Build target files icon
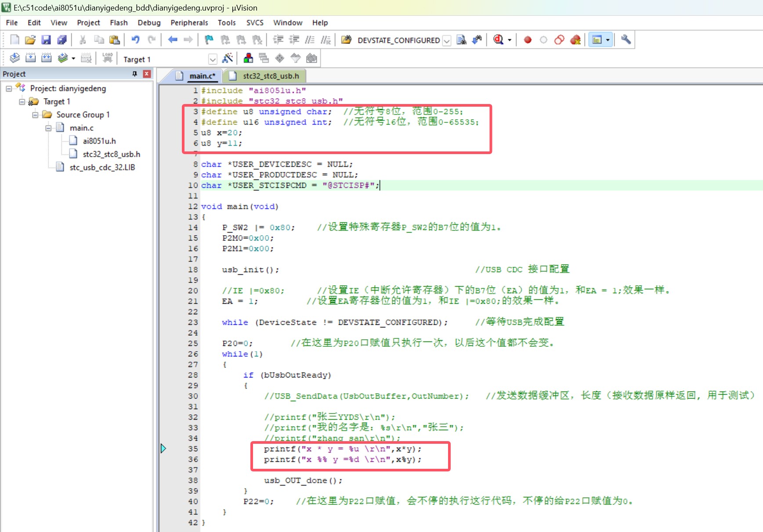This screenshot has height=532, width=763. [x=30, y=58]
